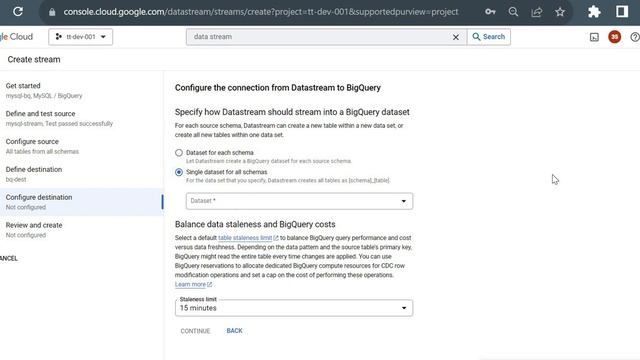Viewport: 640px width, 360px height.
Task: Click the Search button
Action: (x=489, y=37)
